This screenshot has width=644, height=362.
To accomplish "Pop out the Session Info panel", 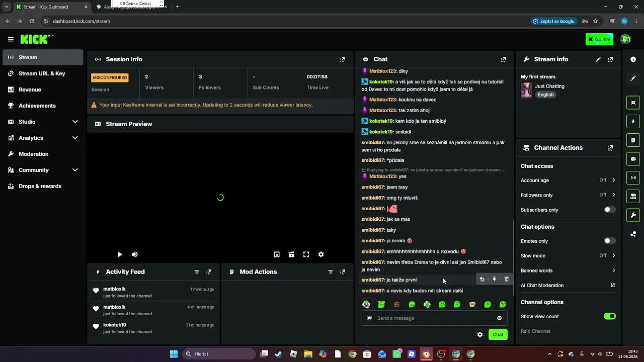I will tap(343, 59).
